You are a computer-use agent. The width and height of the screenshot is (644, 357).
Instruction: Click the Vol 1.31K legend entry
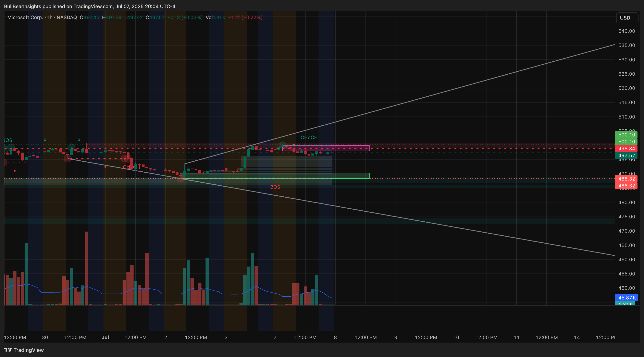pos(215,17)
